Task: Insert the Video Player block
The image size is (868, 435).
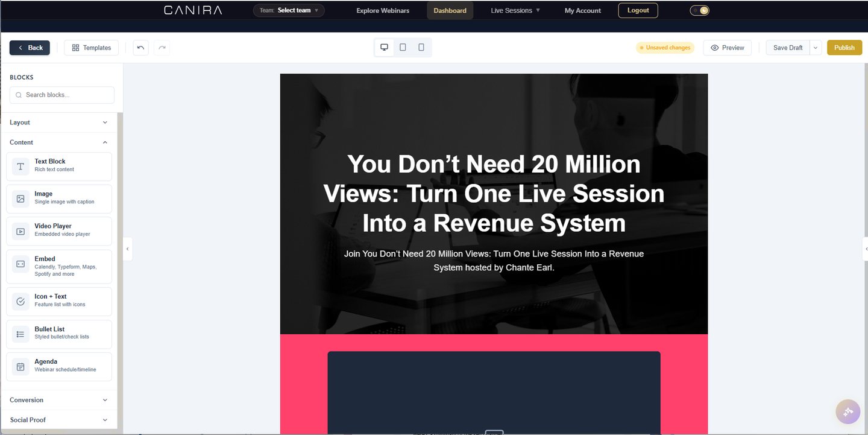Action: pyautogui.click(x=59, y=230)
